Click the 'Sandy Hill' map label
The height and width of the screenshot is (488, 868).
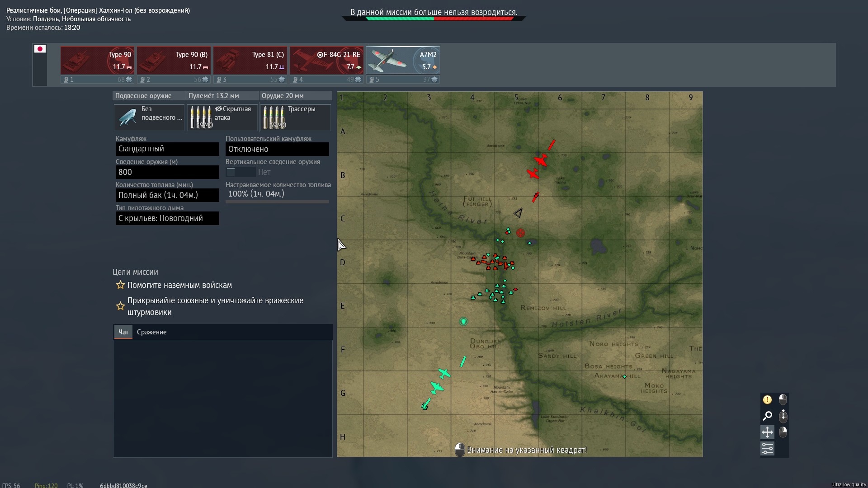coord(557,356)
